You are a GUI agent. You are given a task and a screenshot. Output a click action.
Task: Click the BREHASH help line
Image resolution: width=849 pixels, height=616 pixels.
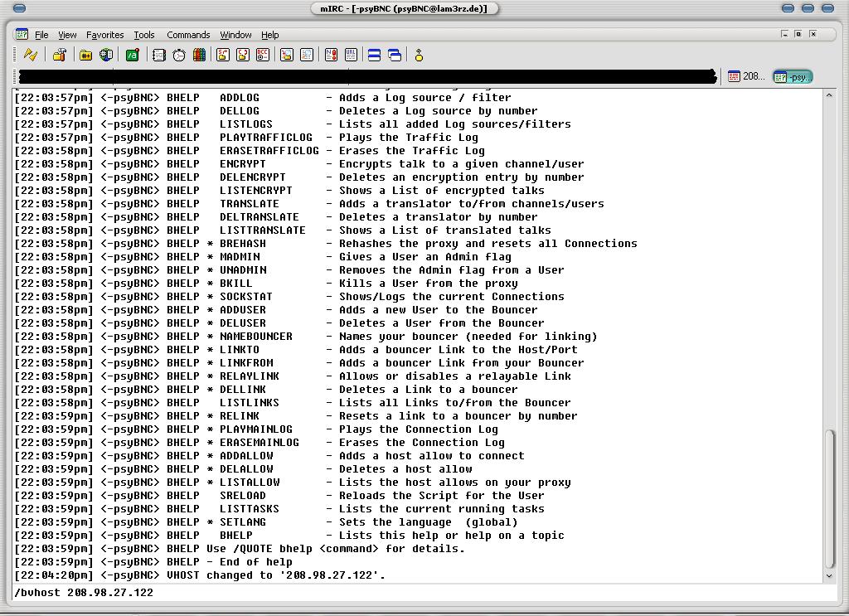point(326,244)
